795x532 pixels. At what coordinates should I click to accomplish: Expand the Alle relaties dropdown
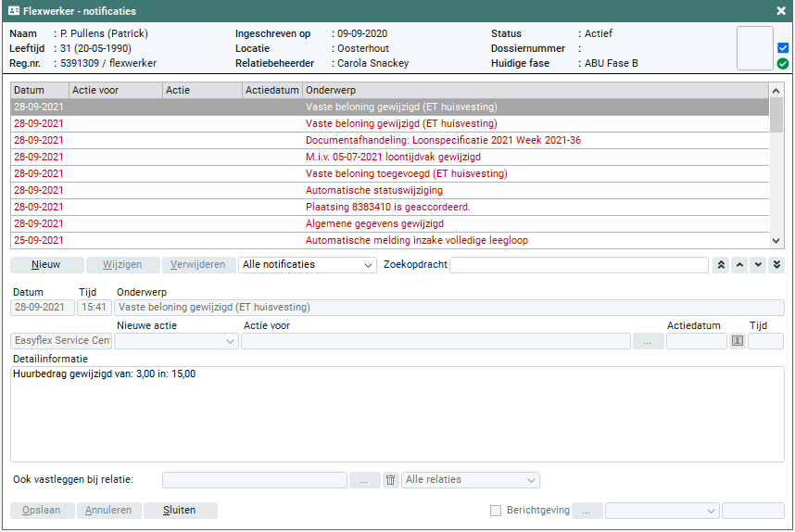471,480
